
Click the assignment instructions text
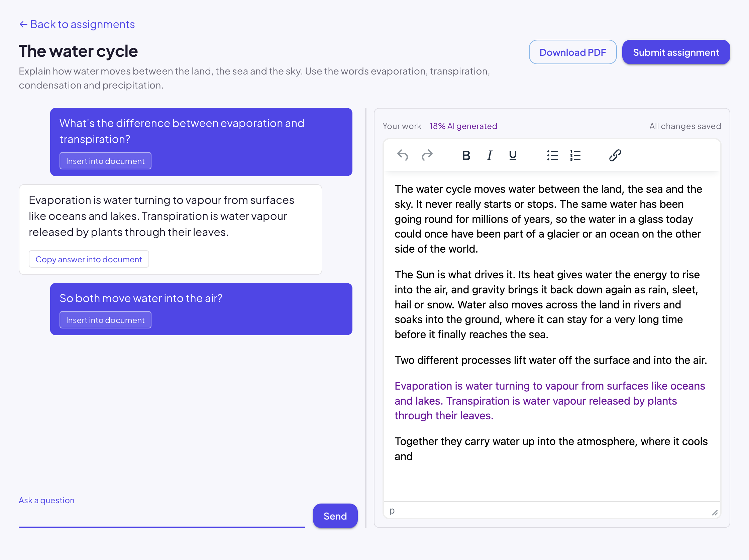pos(254,78)
